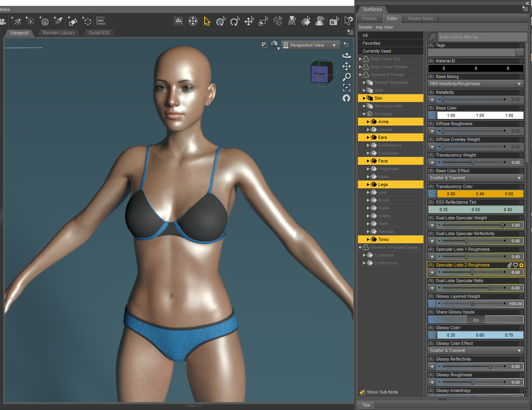Expand the Basic Wear Panties node
Screen dimensions: 532x410
click(360, 67)
